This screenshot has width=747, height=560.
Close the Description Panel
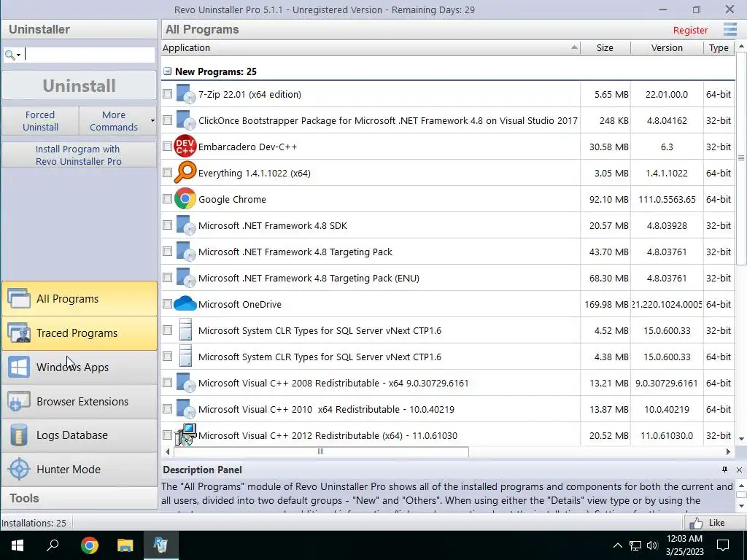pos(739,470)
